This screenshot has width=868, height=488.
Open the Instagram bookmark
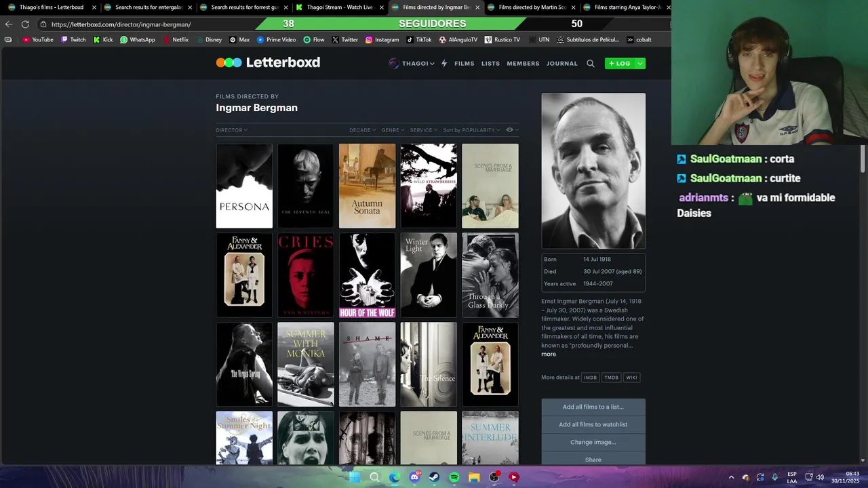(x=382, y=39)
